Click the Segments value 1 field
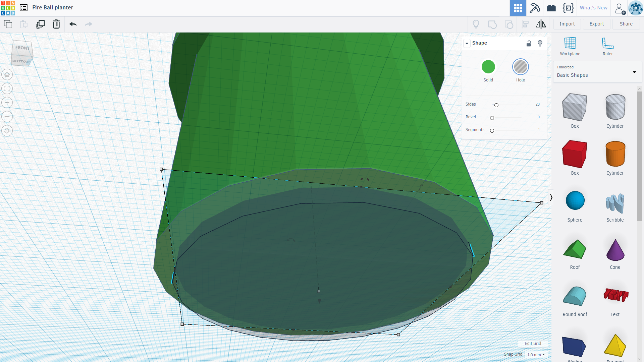The width and height of the screenshot is (644, 362). coord(539,130)
